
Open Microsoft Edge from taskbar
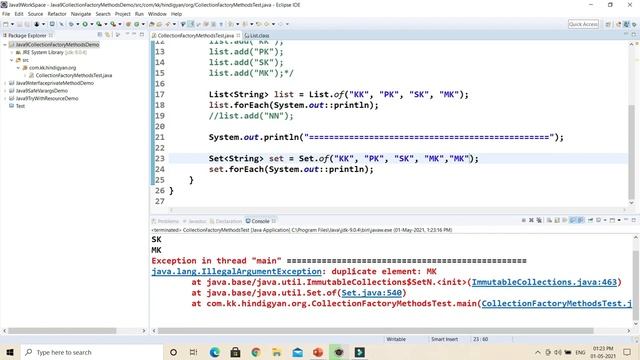215,352
